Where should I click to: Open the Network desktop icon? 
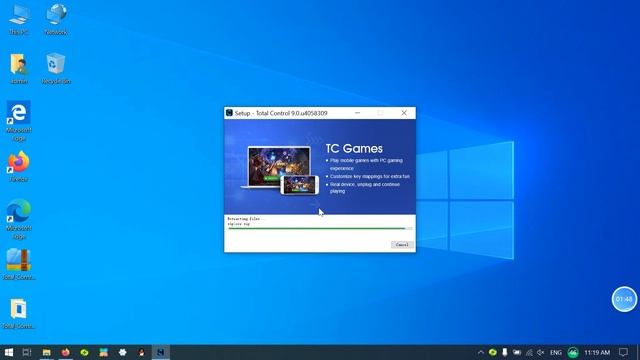pyautogui.click(x=56, y=19)
